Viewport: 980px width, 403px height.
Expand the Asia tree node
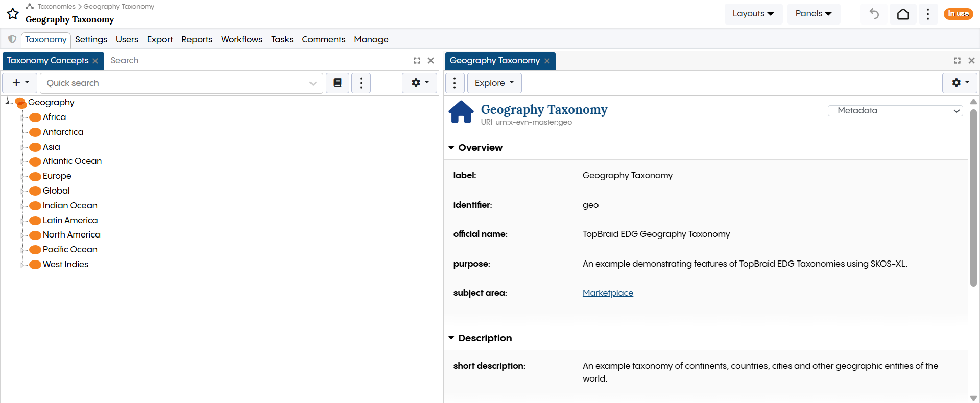click(x=23, y=147)
